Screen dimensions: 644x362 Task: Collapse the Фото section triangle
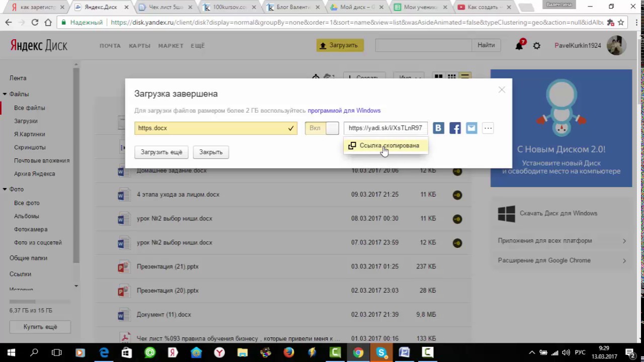5,189
